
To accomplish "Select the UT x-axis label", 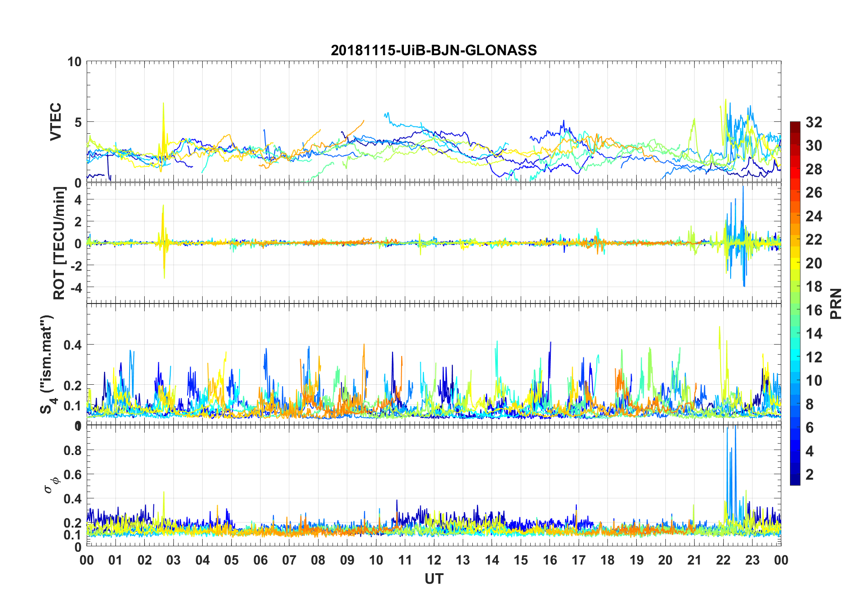I will (x=434, y=579).
